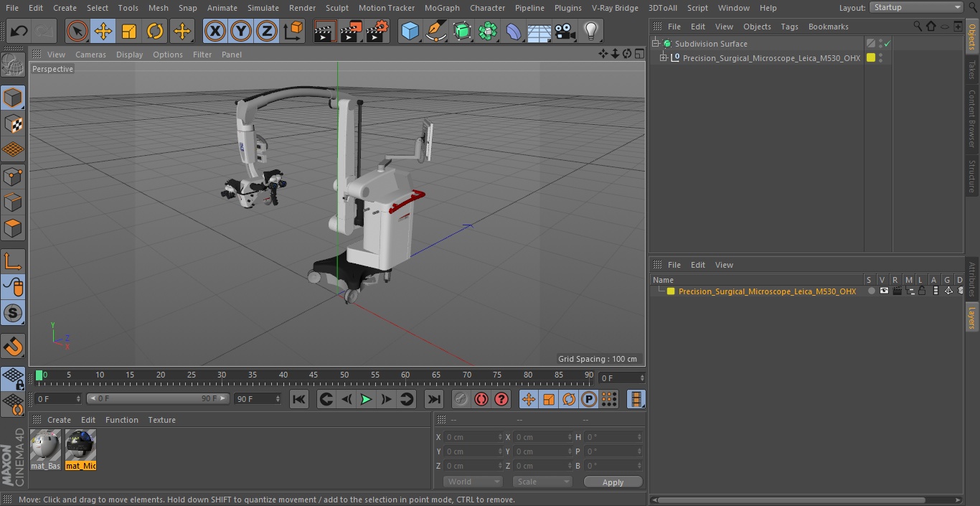Open the MoGraph menu
Screen dimensions: 980x506
coord(442,8)
